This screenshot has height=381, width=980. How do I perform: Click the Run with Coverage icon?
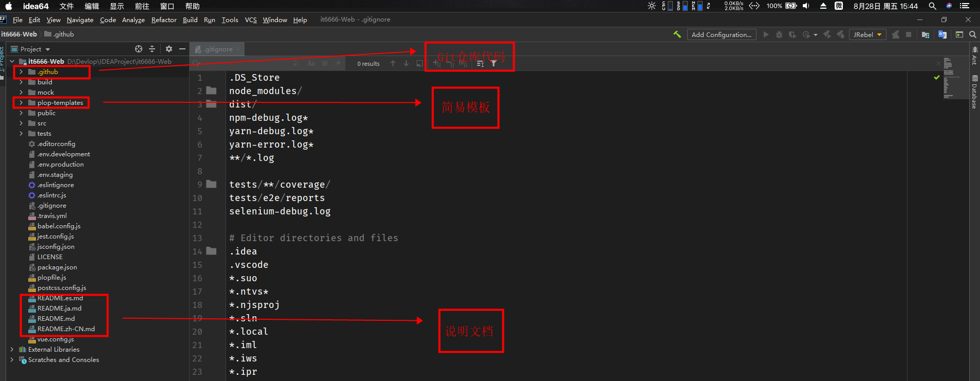point(793,34)
